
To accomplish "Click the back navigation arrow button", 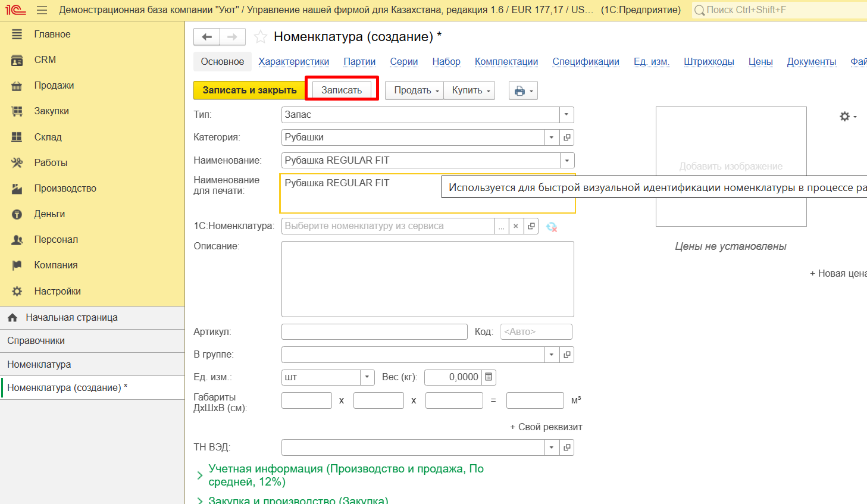I will (x=206, y=37).
